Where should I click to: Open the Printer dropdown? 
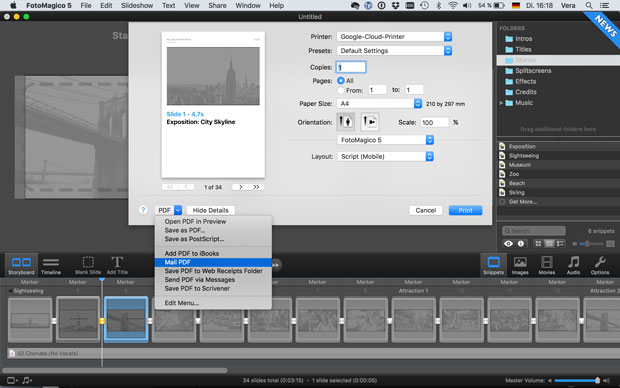point(394,36)
